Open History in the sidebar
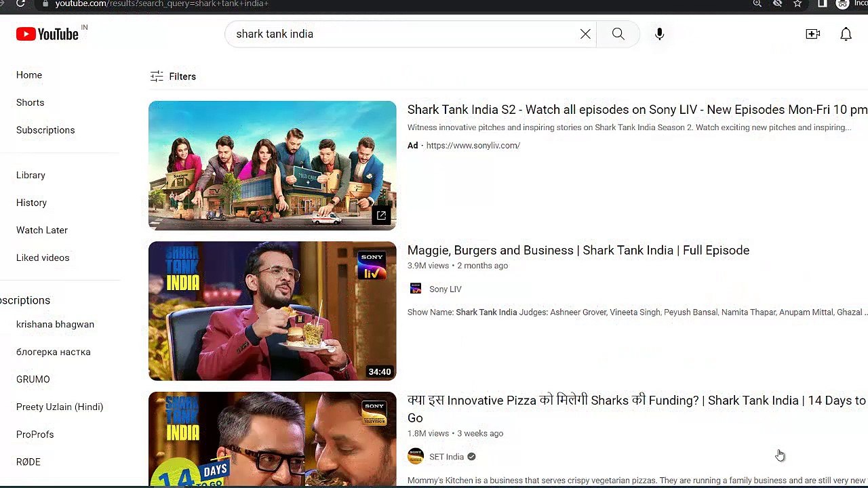 pos(31,203)
